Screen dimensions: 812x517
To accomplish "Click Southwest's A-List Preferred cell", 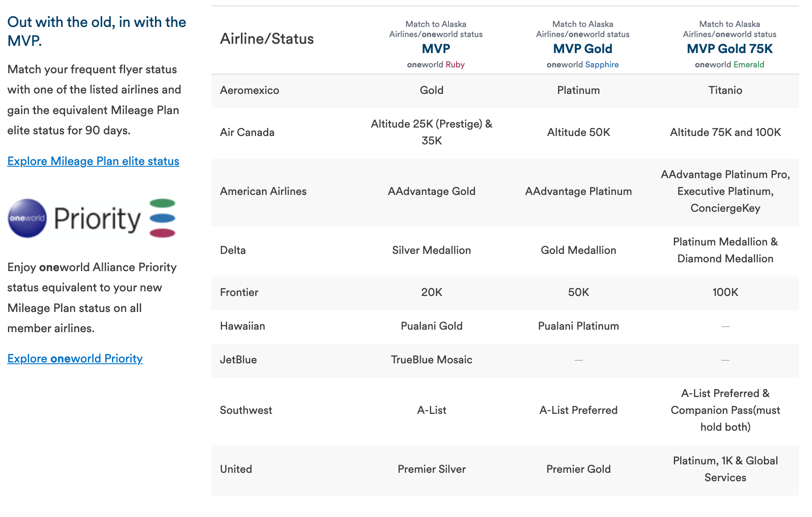I will [x=578, y=410].
